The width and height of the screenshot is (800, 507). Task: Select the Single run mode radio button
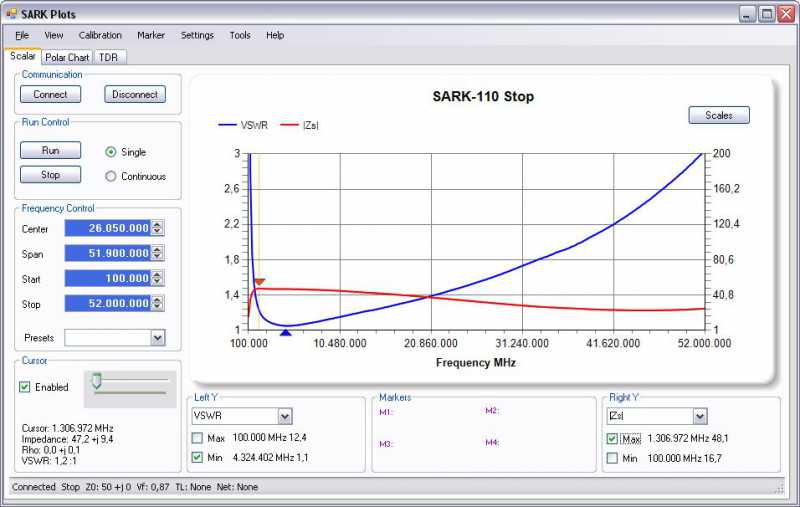pos(111,152)
